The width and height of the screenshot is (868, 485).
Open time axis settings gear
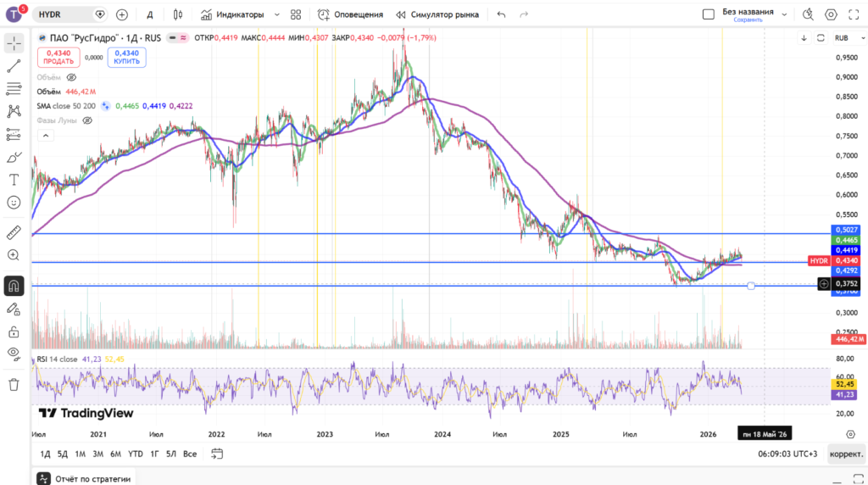851,434
